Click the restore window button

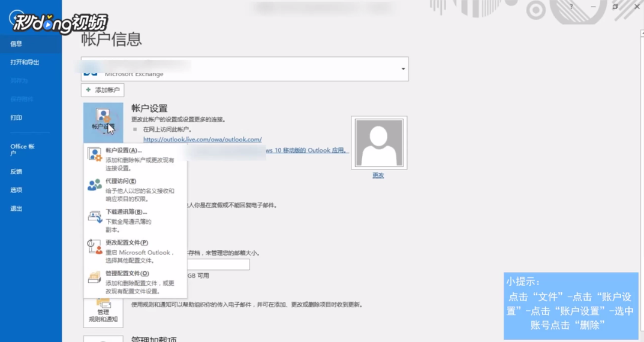[615, 7]
